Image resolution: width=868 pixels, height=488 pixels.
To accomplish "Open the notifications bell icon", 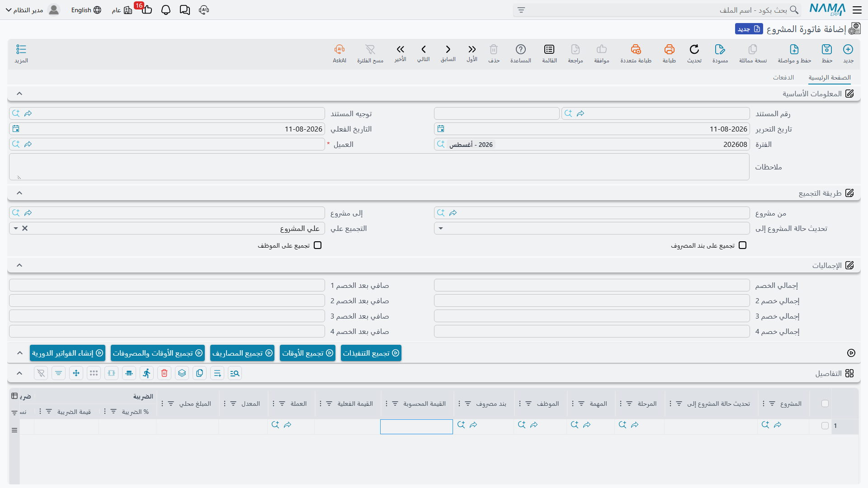I will (x=166, y=10).
